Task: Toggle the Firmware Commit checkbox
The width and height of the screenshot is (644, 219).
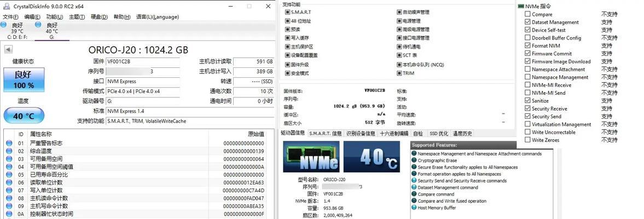Action: [527, 54]
